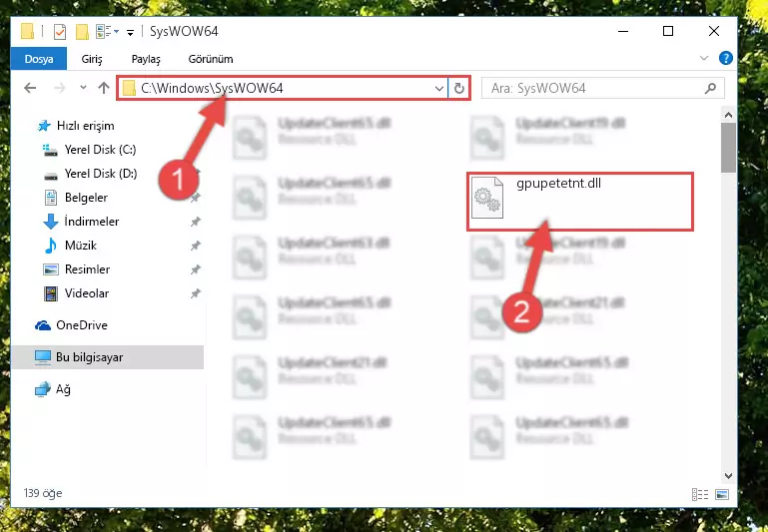Screen dimensions: 768x532
Task: Switch to details view in status bar
Action: pyautogui.click(x=700, y=494)
